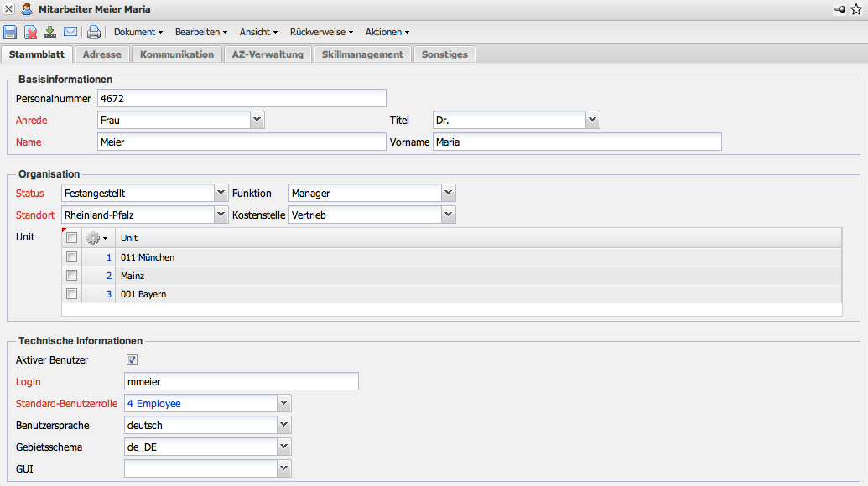Click the green download arrow icon
The width and height of the screenshot is (868, 486).
click(50, 33)
